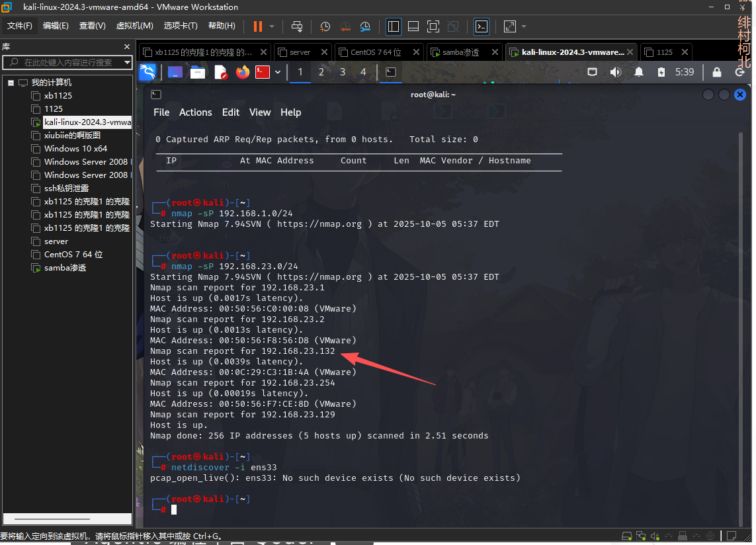Viewport: 756px width, 545px height.
Task: Click the take snapshot clock icon
Action: (325, 26)
